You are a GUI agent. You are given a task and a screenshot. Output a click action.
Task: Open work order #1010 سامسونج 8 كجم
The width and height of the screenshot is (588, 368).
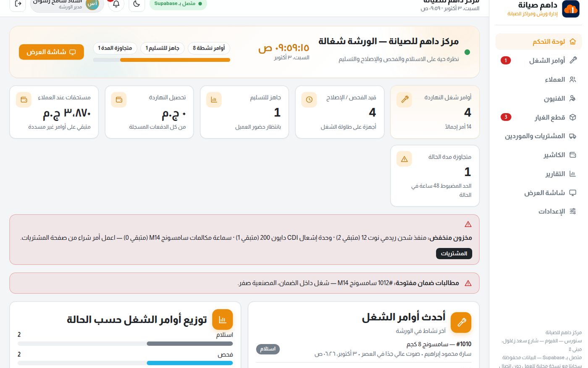(x=364, y=349)
